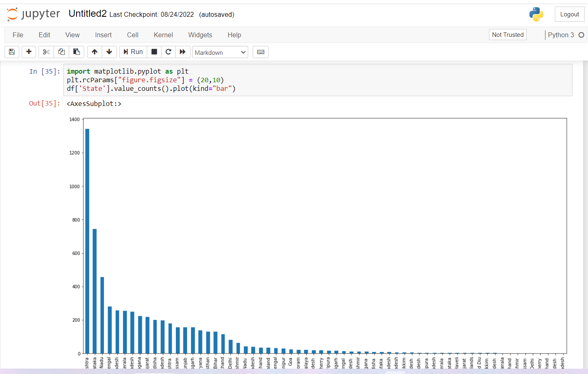Open cell type dropdown showing Markdown
Screen dimensions: 588x374
tap(220, 52)
